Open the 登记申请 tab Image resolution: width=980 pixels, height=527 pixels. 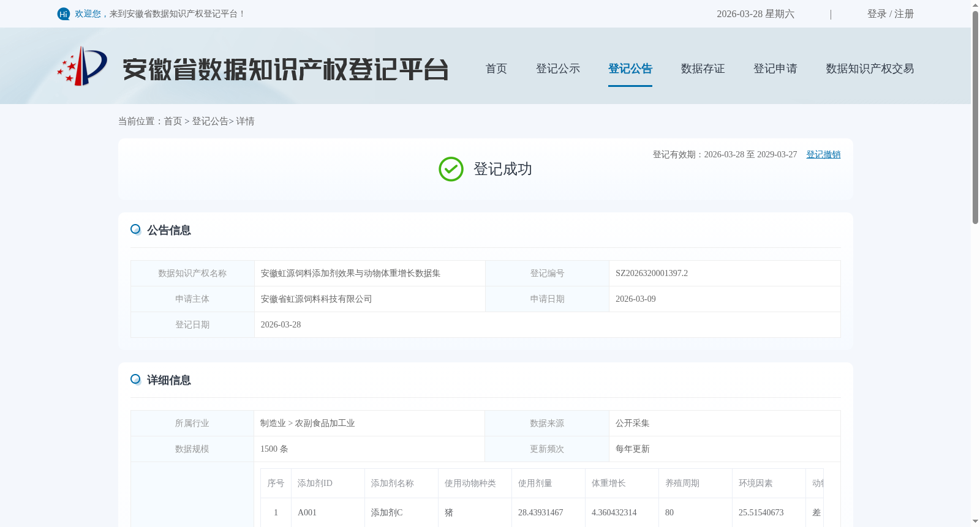pyautogui.click(x=775, y=69)
